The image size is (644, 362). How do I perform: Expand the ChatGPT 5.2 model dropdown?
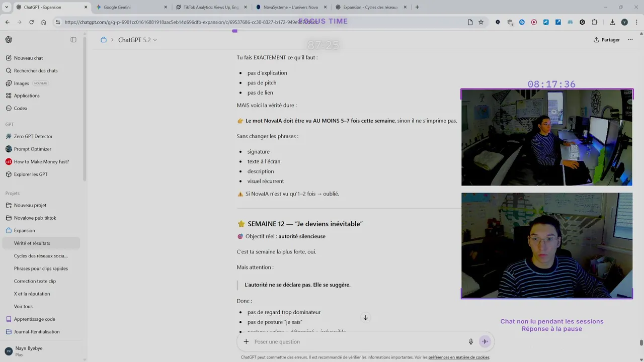pyautogui.click(x=137, y=40)
